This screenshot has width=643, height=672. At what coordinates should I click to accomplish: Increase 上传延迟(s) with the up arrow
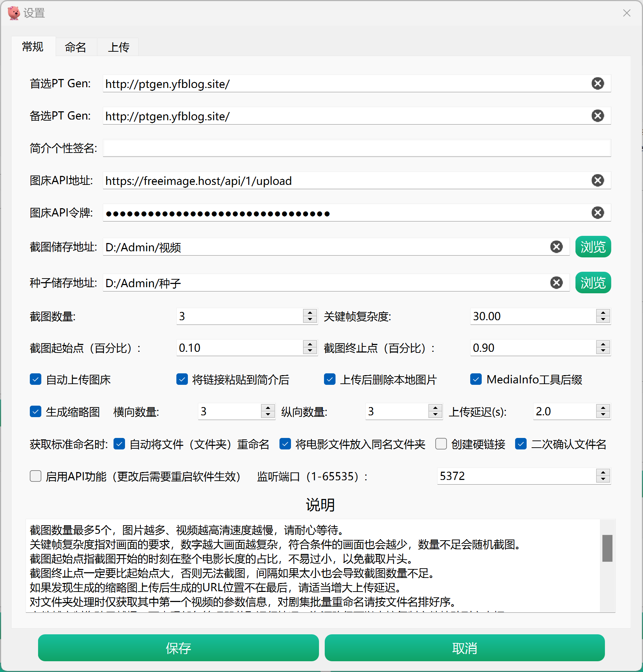(x=603, y=408)
